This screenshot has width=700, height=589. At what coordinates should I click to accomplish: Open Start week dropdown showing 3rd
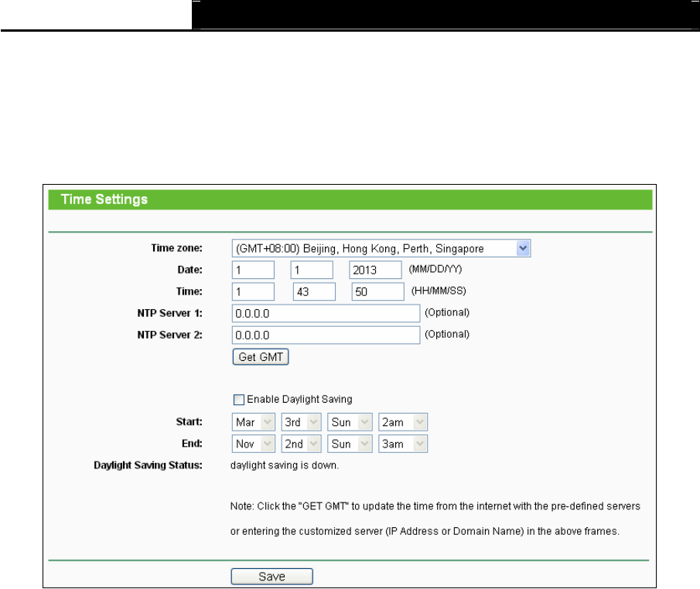pyautogui.click(x=301, y=422)
